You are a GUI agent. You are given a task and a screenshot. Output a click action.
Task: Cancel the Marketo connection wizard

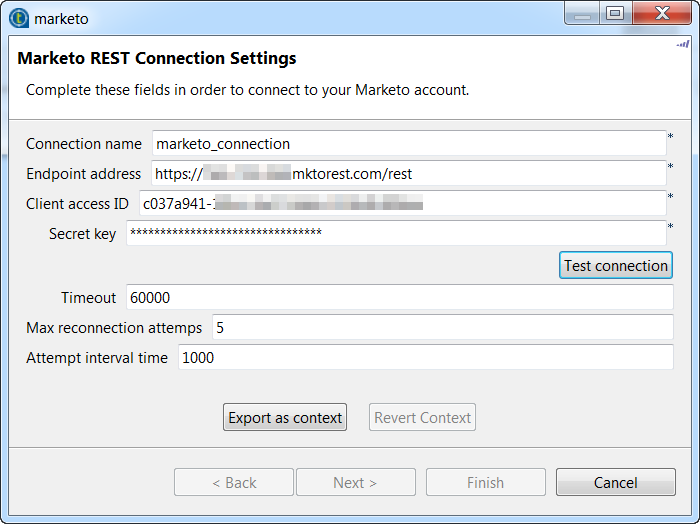coord(615,483)
